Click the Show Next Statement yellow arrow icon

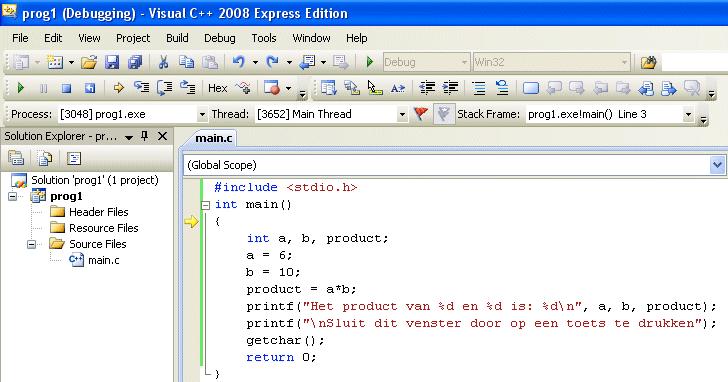(x=119, y=88)
